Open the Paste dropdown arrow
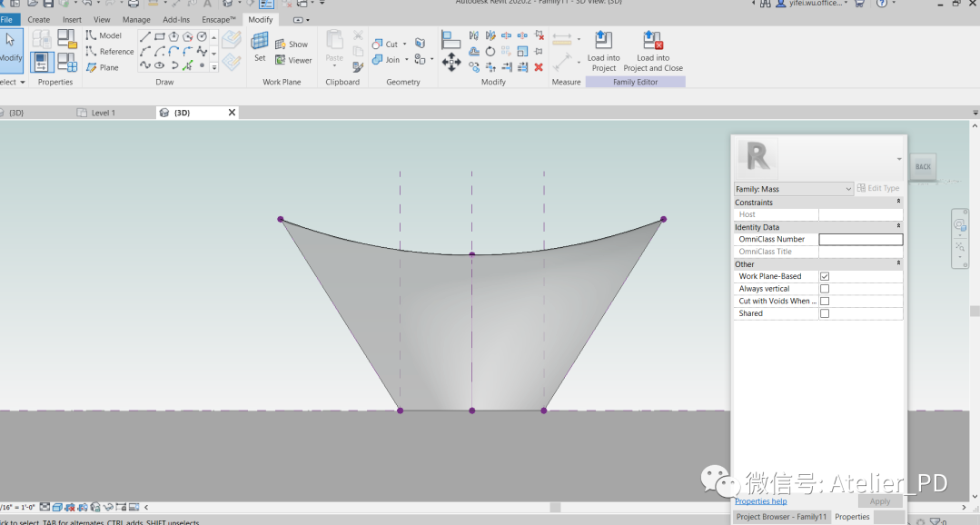Image resolution: width=980 pixels, height=525 pixels. click(x=334, y=65)
